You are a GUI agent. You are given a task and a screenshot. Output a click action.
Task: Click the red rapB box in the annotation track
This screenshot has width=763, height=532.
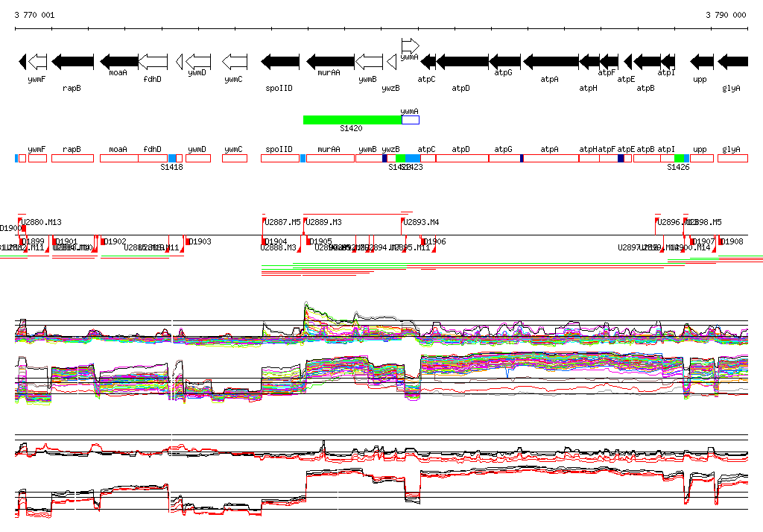click(72, 158)
